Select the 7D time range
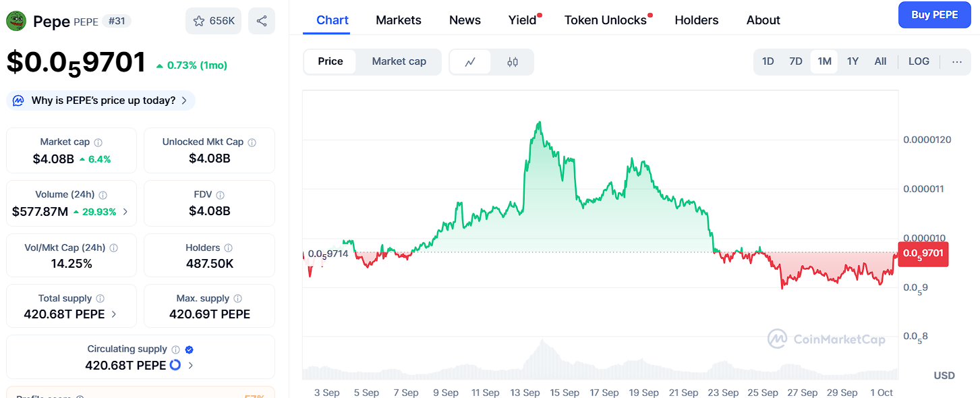The width and height of the screenshot is (980, 398). (796, 61)
